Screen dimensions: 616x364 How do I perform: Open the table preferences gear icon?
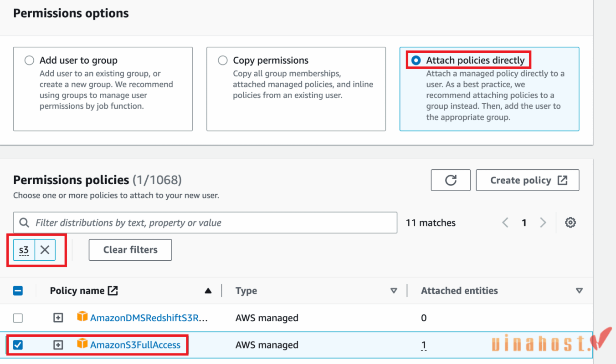(x=570, y=222)
